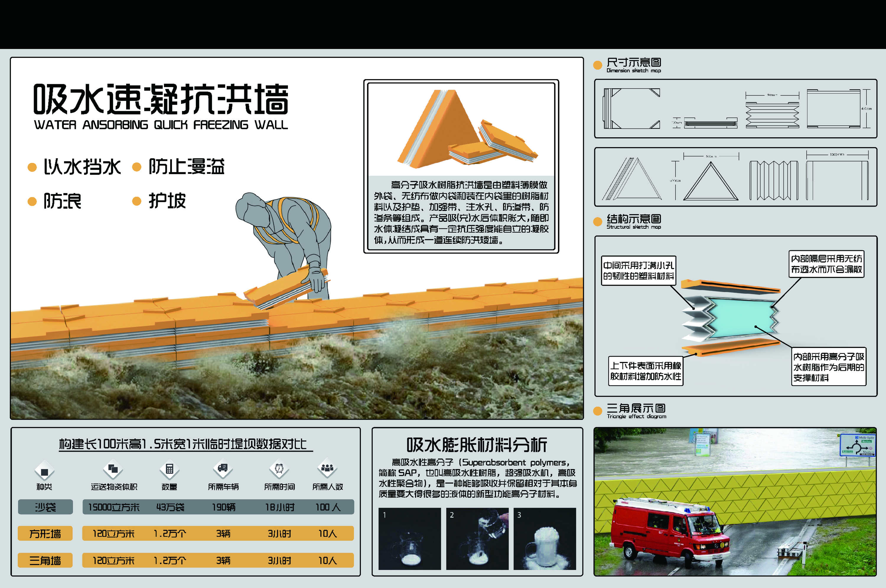Click 3小时 in the 方形墙 row
Screen dimensions: 886x588
coord(279,533)
